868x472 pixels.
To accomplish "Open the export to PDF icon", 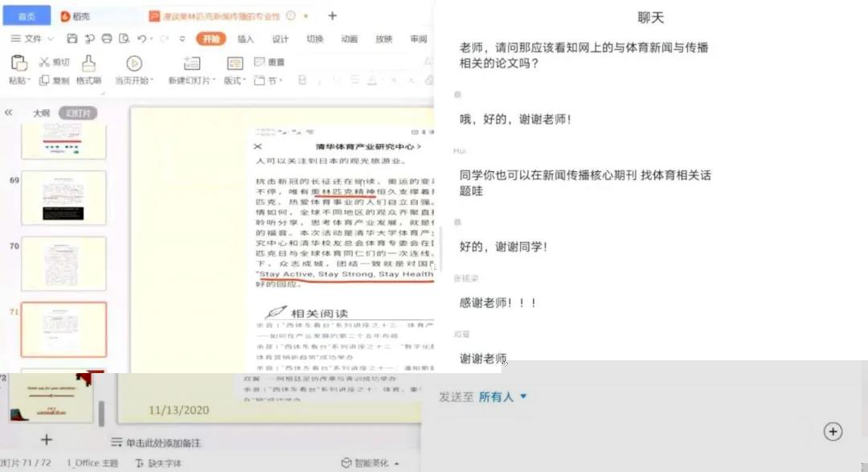I will pyautogui.click(x=89, y=39).
